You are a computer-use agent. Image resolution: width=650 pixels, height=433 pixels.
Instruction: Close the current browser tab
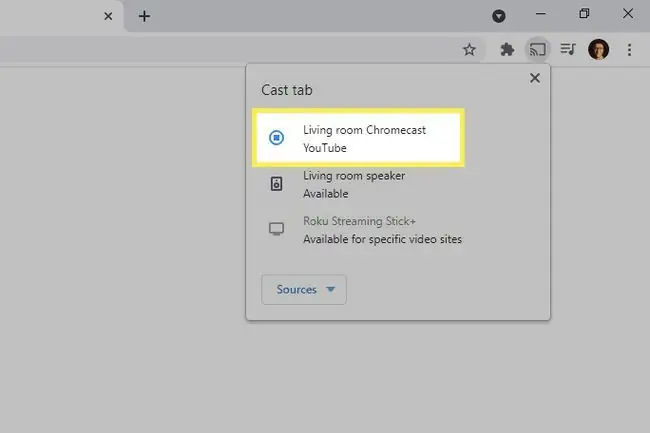pos(108,16)
